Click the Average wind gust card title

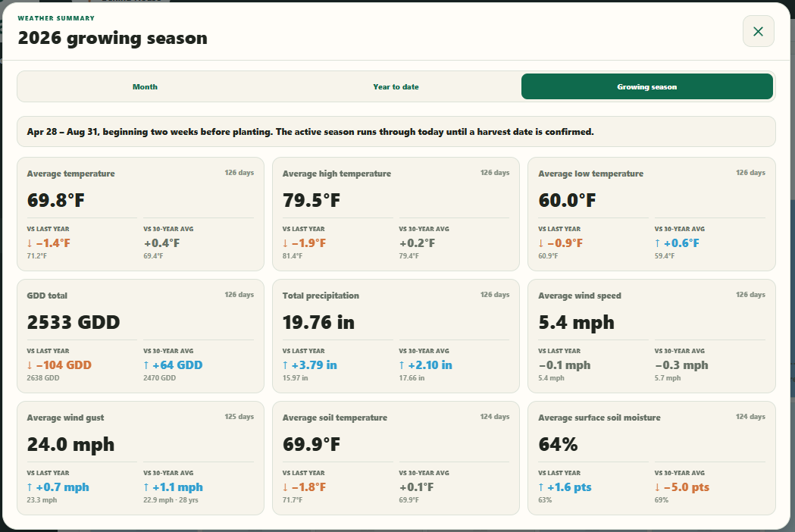pyautogui.click(x=65, y=418)
